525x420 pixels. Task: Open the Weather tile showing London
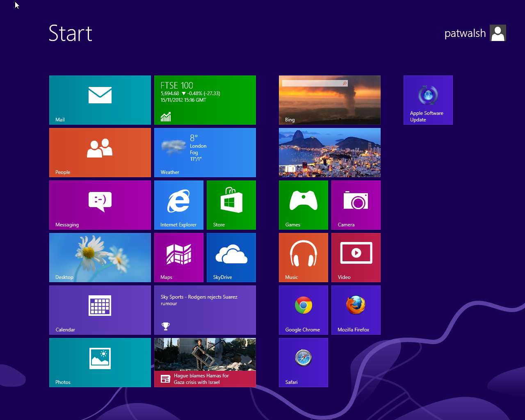point(205,153)
